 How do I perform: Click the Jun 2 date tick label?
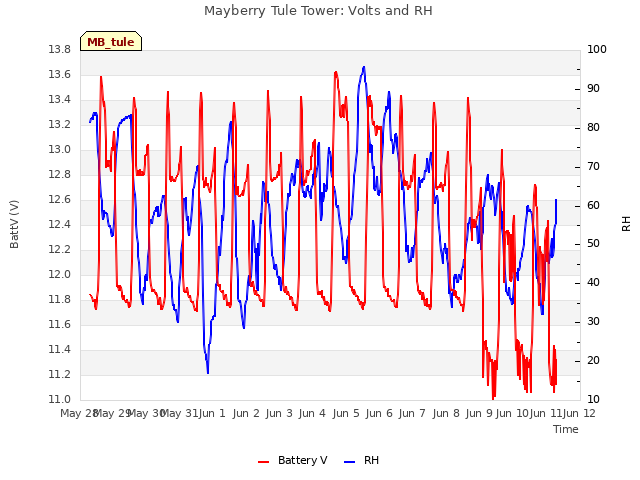point(246,413)
